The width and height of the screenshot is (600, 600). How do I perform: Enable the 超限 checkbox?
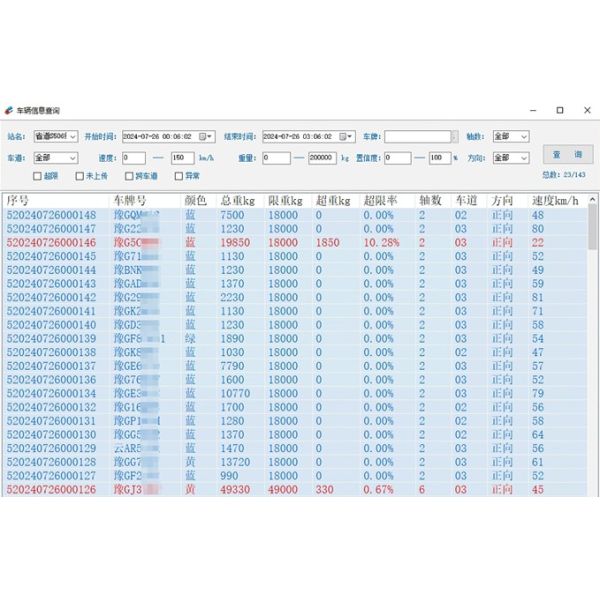39,176
